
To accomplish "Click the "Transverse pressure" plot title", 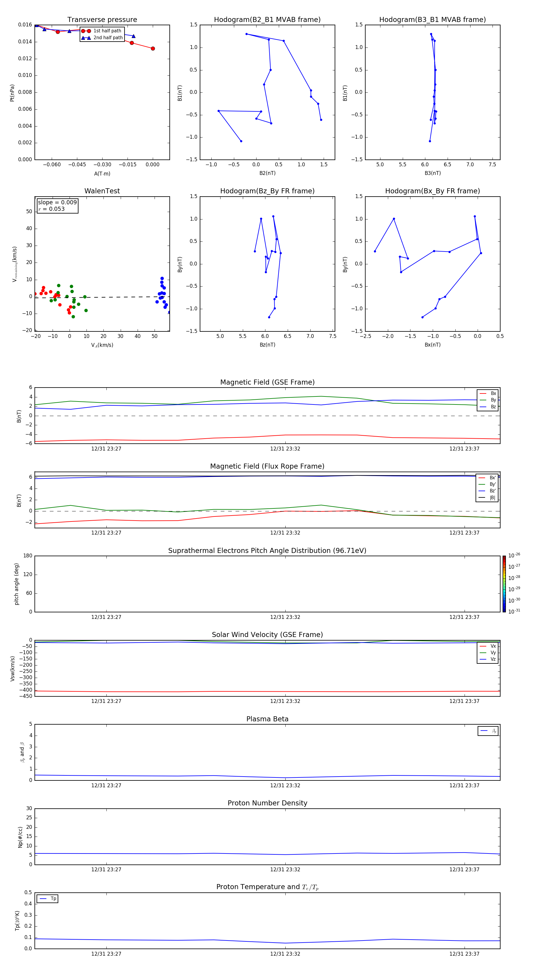I will point(102,19).
